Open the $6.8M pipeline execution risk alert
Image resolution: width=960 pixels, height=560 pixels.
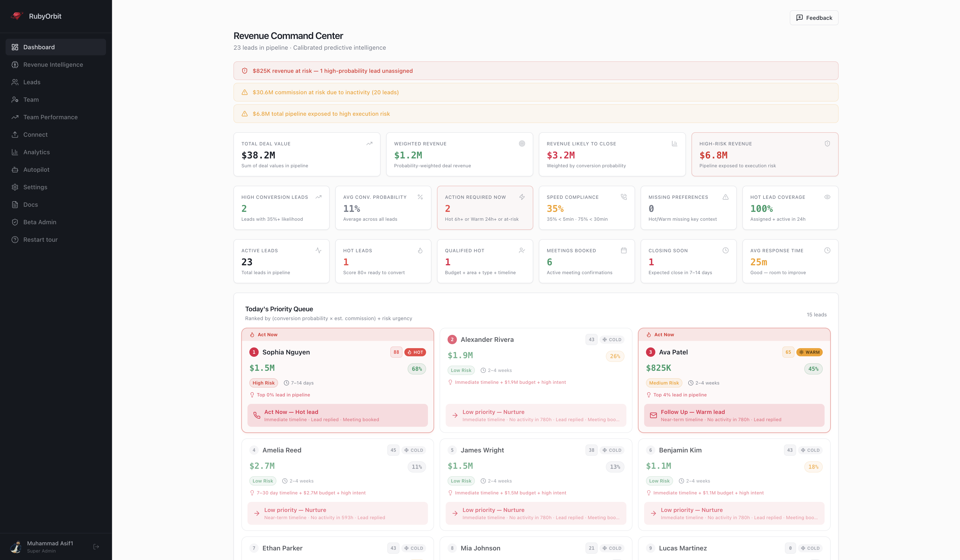click(x=536, y=113)
